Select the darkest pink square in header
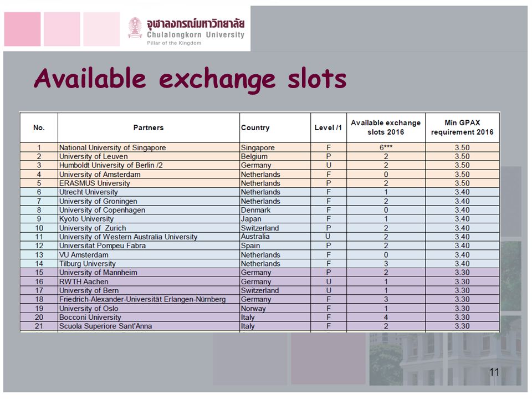 coord(22,29)
